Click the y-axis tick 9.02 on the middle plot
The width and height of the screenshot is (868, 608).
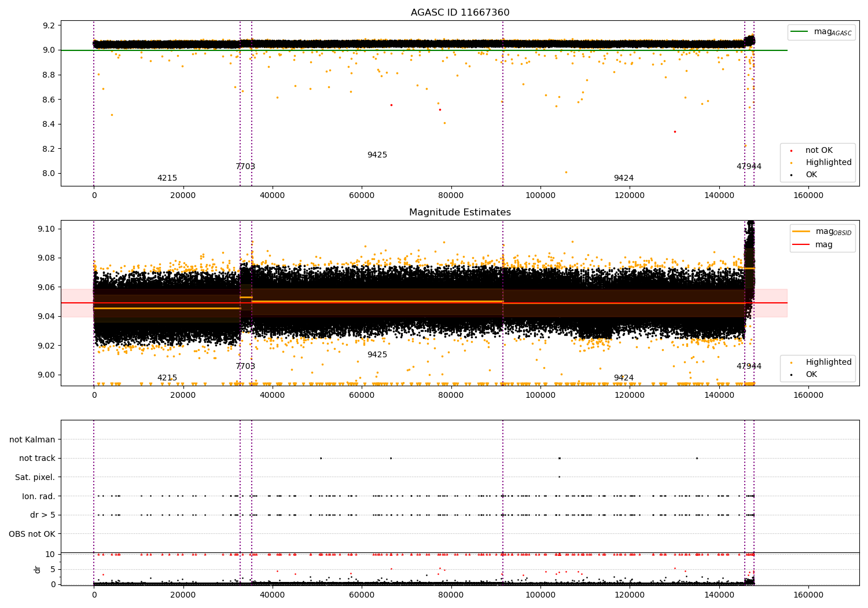pyautogui.click(x=46, y=346)
